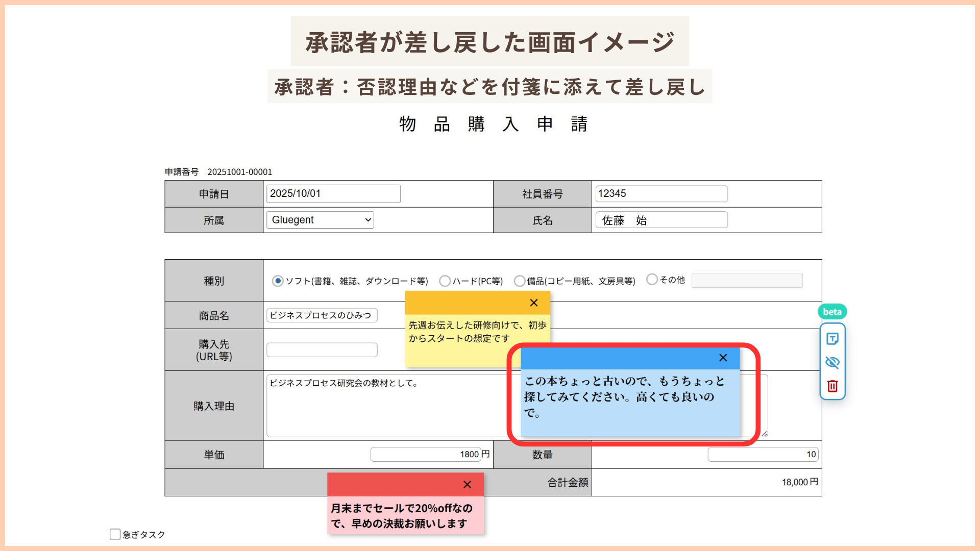The image size is (980, 551).
Task: Close the yellow sticky note
Action: pyautogui.click(x=534, y=303)
